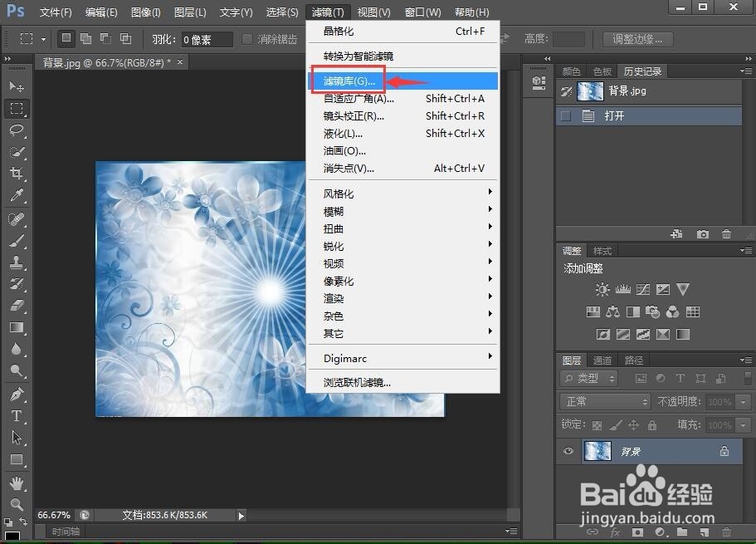The height and width of the screenshot is (544, 756).
Task: Add a Brightness/Contrast adjustment
Action: click(602, 289)
